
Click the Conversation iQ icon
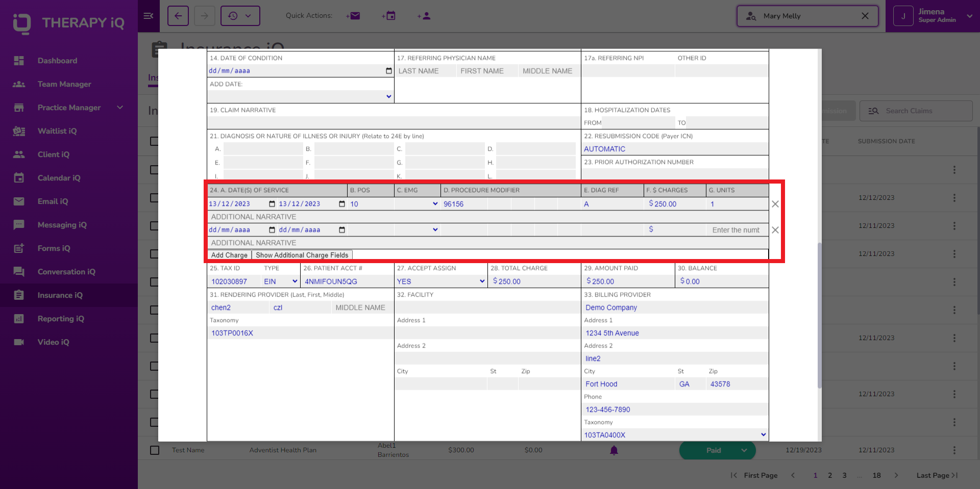click(19, 272)
